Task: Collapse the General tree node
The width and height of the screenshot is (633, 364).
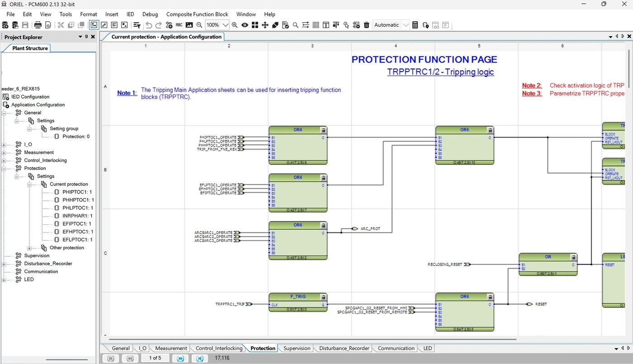Action: coord(4,113)
